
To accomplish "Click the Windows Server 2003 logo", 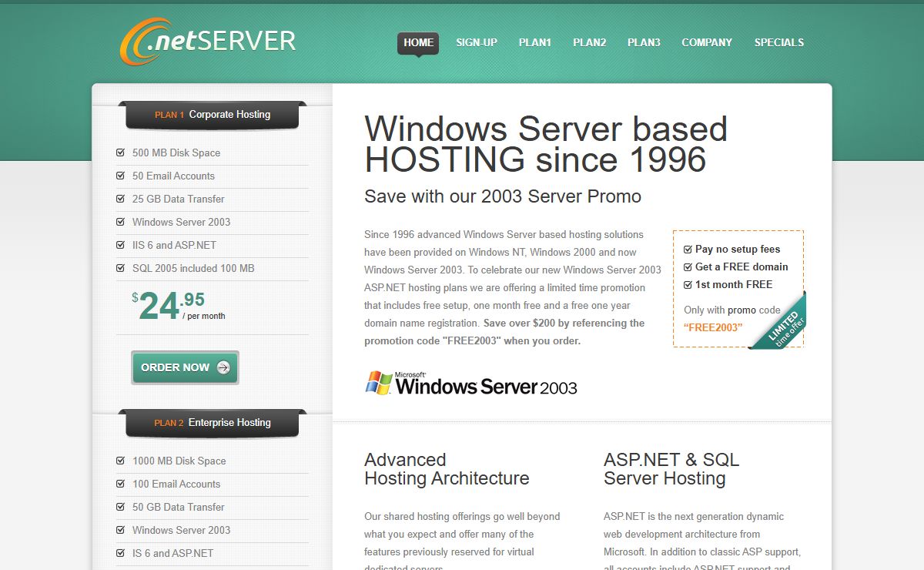I will (x=470, y=384).
